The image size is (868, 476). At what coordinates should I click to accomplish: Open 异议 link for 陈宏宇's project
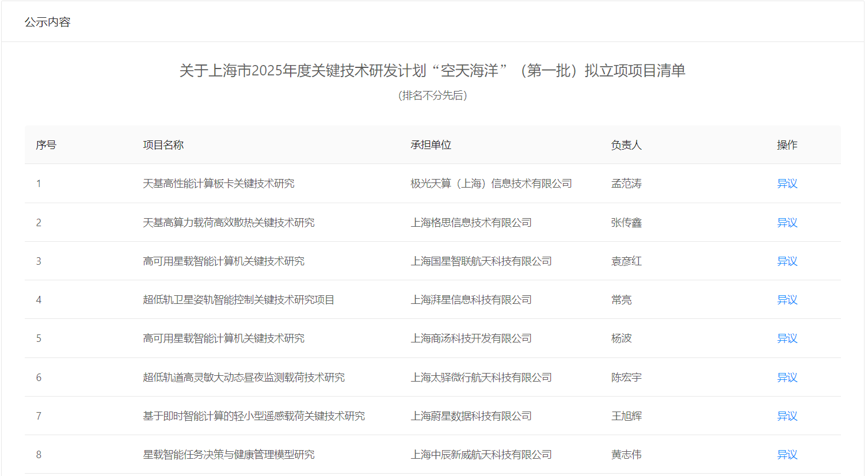tap(787, 378)
